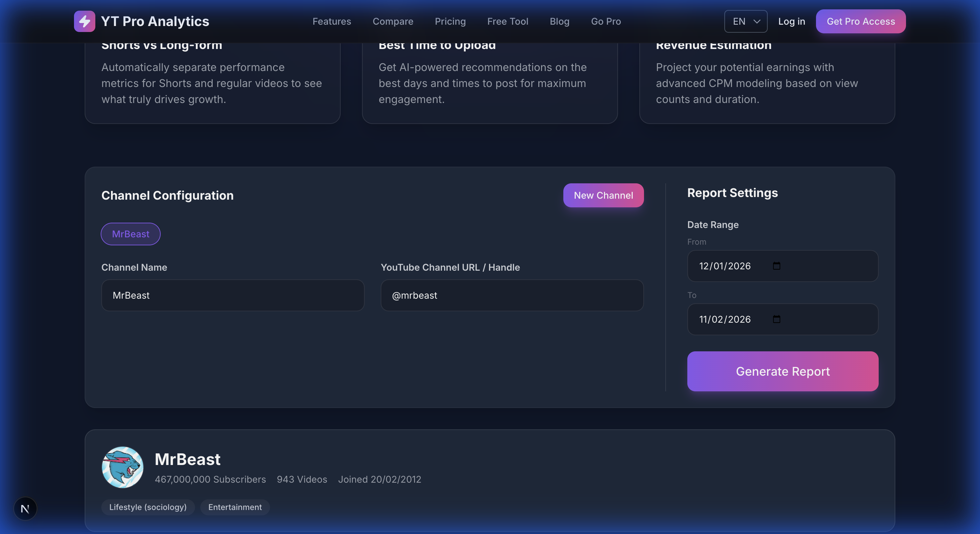Click the Log in link
980x534 pixels.
tap(791, 21)
